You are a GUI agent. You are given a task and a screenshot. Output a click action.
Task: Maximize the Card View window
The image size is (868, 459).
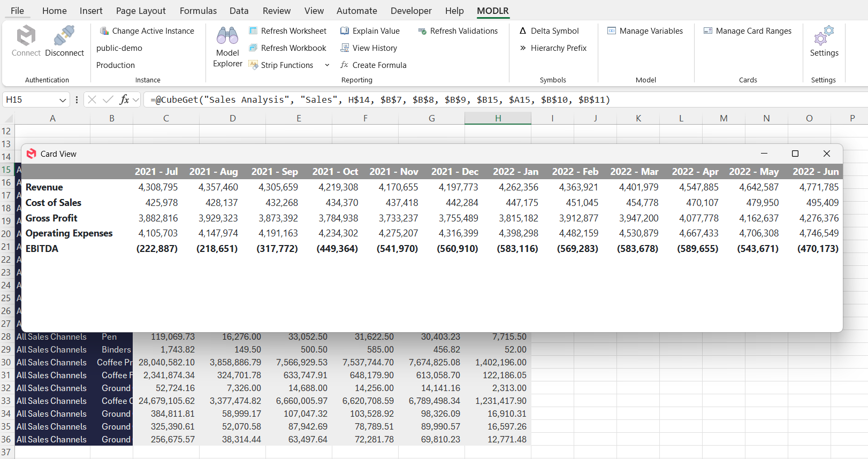pyautogui.click(x=795, y=154)
